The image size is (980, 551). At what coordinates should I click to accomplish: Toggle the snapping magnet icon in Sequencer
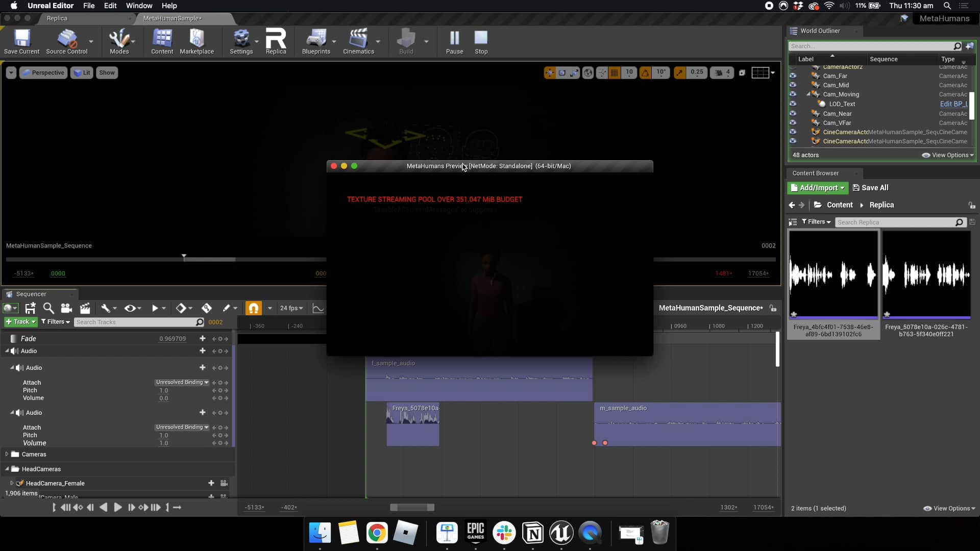click(x=254, y=308)
